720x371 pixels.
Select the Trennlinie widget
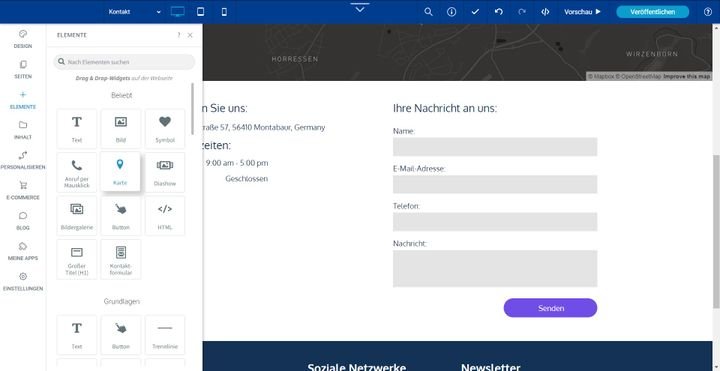coord(165,335)
